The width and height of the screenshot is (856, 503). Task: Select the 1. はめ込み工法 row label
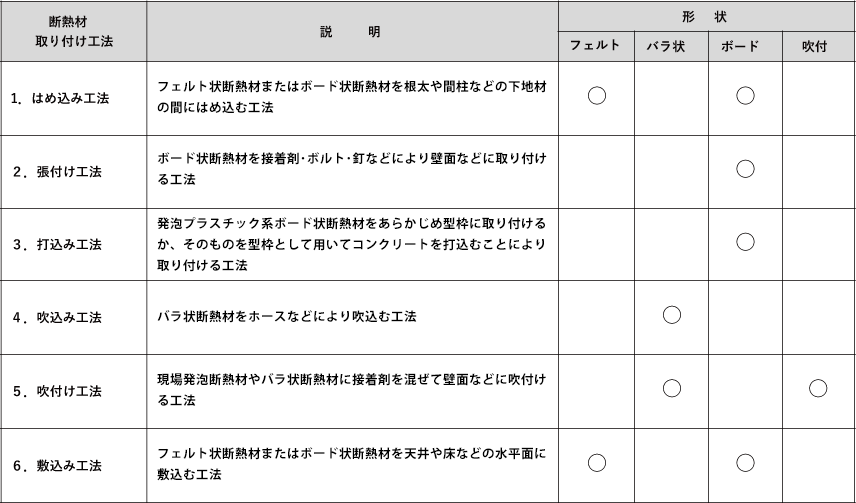(x=60, y=98)
